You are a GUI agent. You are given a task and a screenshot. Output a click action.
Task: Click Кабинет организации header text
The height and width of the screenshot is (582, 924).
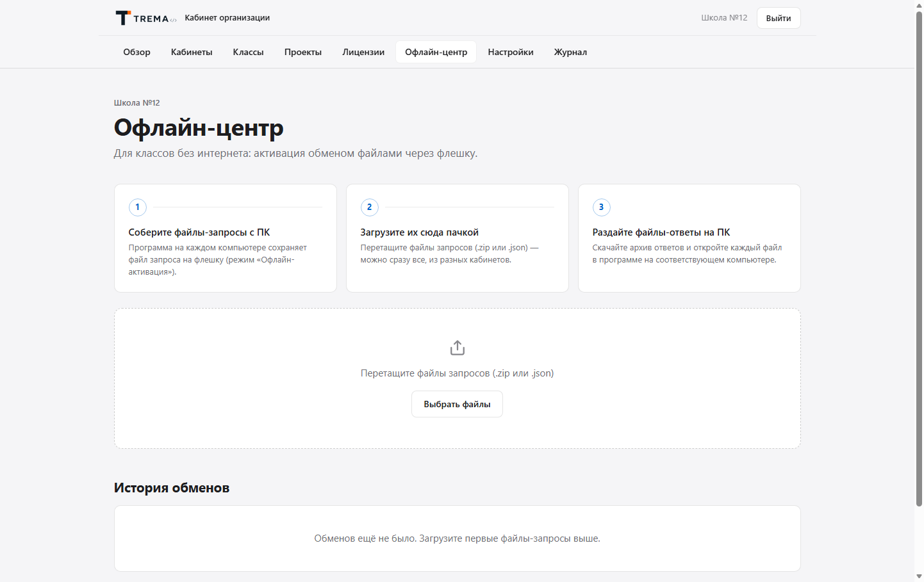click(x=227, y=18)
